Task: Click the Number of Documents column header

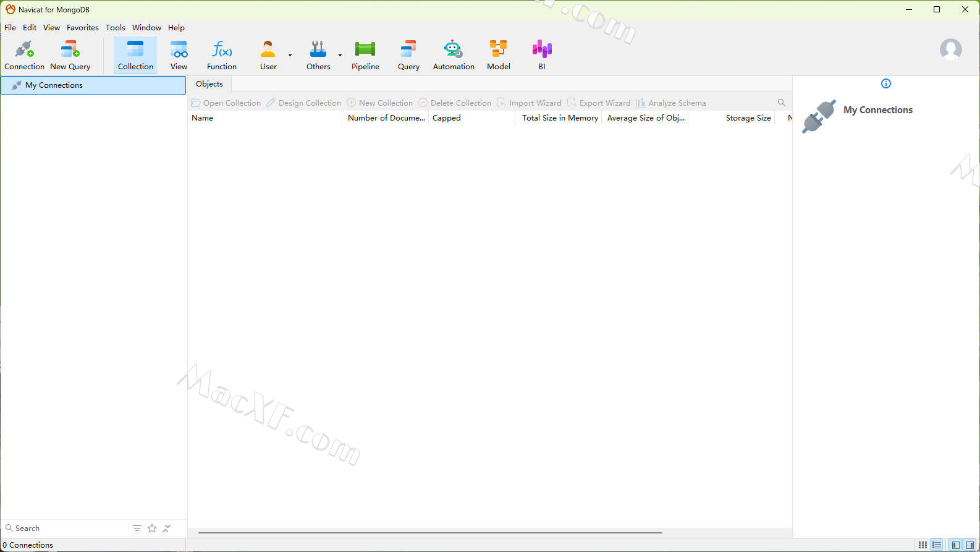Action: (386, 118)
